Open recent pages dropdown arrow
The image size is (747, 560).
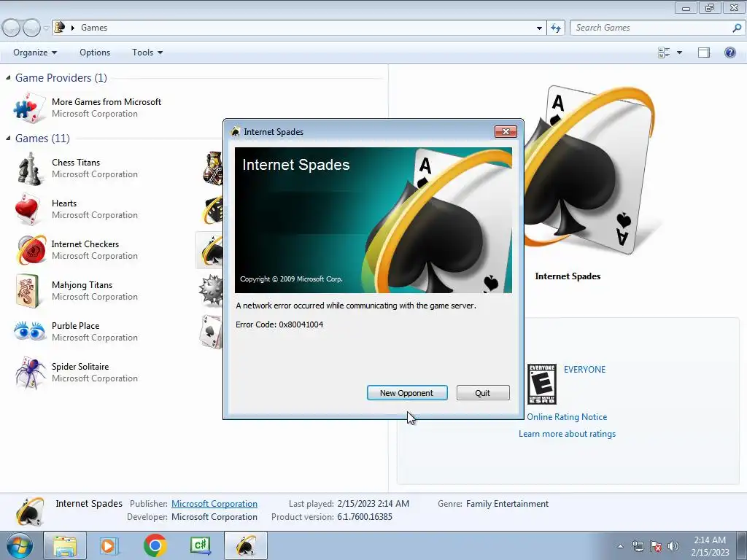click(46, 28)
